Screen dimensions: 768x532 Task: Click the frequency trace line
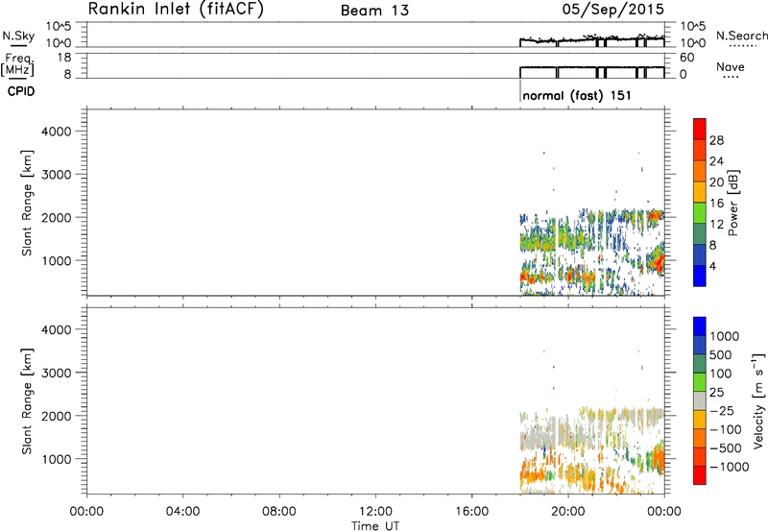point(591,67)
